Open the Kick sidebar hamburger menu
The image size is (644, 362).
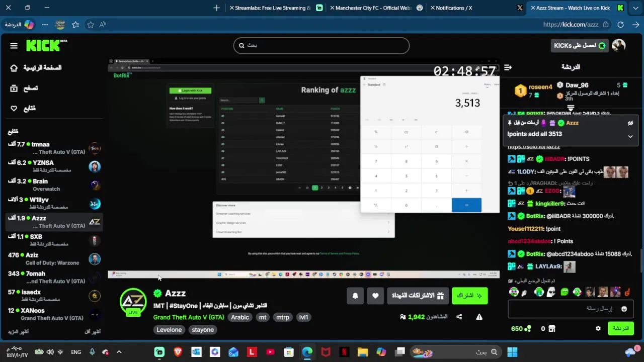[14, 46]
